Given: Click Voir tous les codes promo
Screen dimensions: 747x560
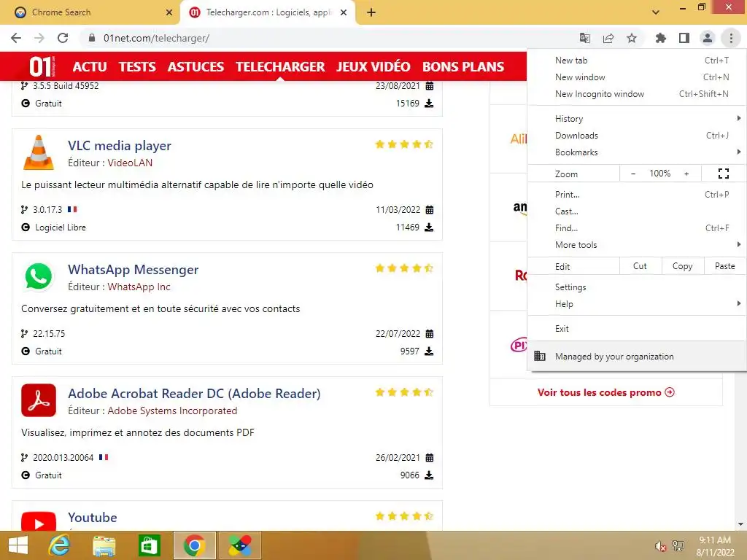Looking at the screenshot, I should click(x=606, y=392).
